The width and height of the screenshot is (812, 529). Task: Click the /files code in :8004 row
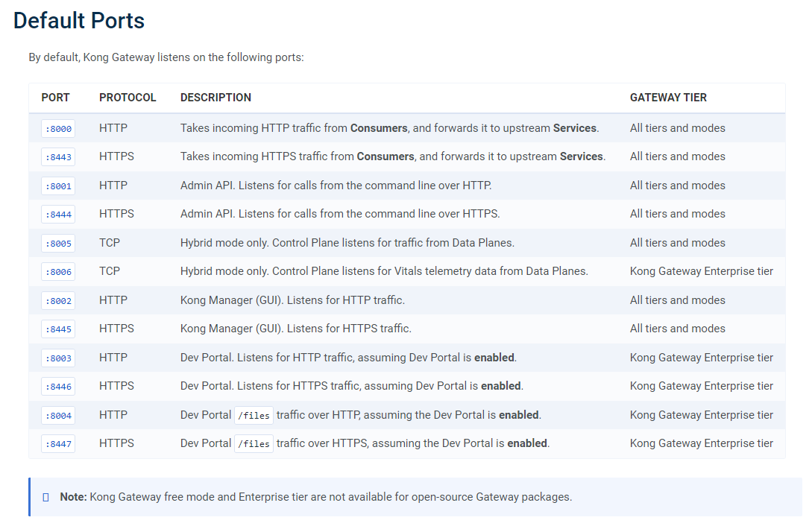click(x=254, y=415)
